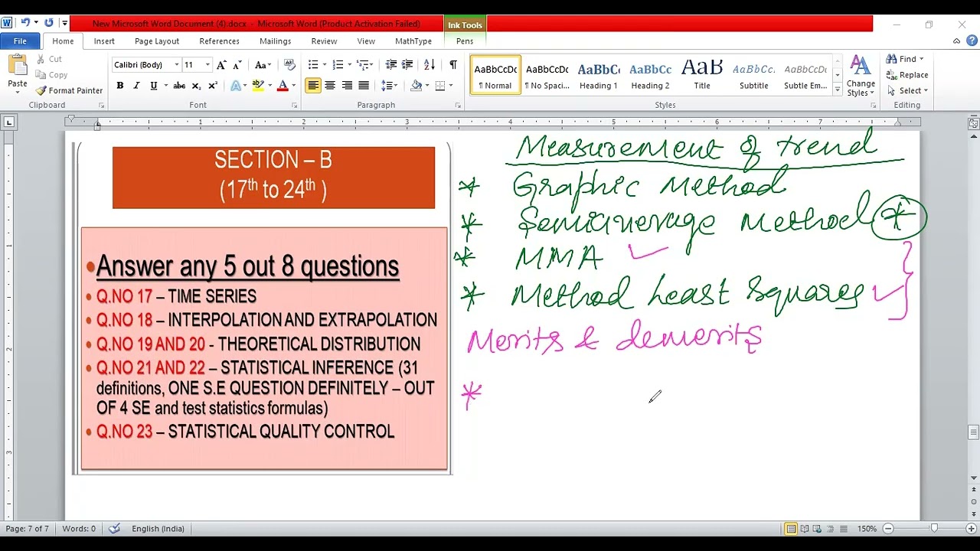Open the File tab
The height and width of the screenshot is (551, 980).
pos(21,41)
